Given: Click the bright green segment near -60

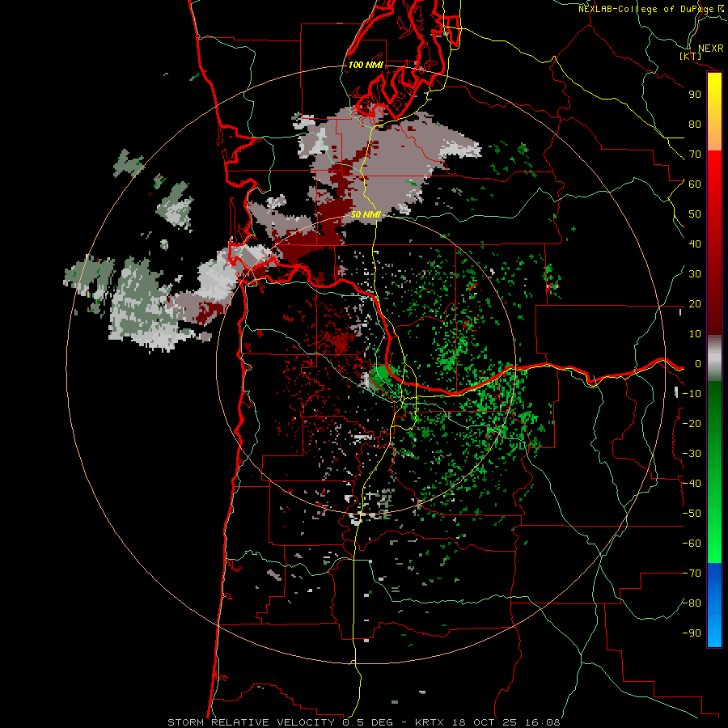Looking at the screenshot, I should (x=714, y=544).
